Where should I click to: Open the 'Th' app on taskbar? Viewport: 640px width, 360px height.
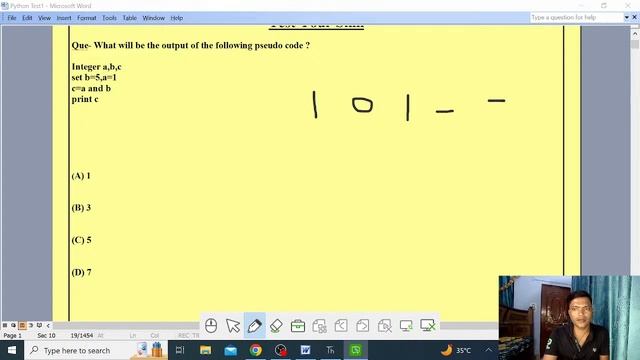tap(330, 350)
